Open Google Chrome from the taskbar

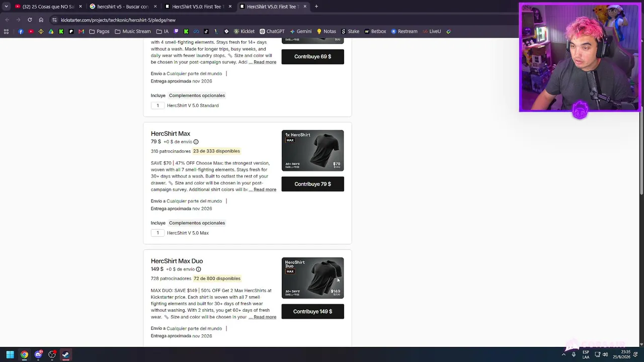(x=24, y=354)
